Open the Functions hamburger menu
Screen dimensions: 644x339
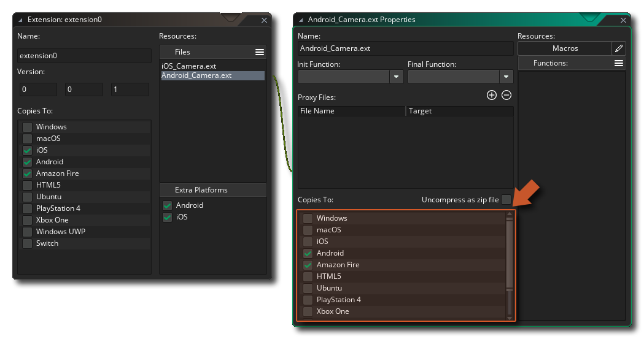coord(619,63)
